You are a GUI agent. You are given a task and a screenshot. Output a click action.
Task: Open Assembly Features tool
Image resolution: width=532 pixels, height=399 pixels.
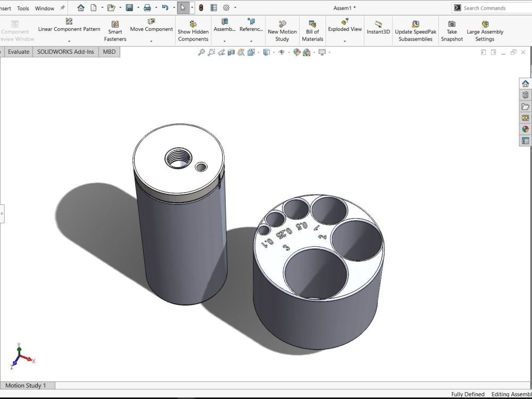225,26
